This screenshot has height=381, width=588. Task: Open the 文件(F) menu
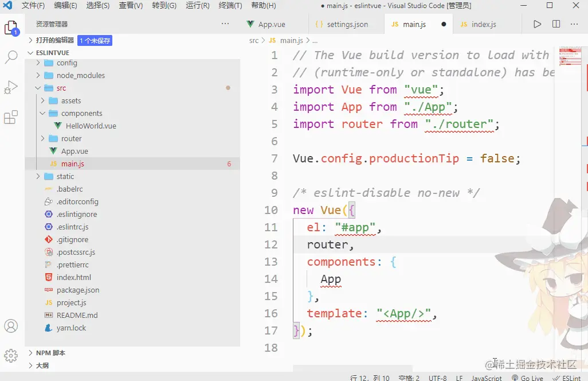coord(33,5)
